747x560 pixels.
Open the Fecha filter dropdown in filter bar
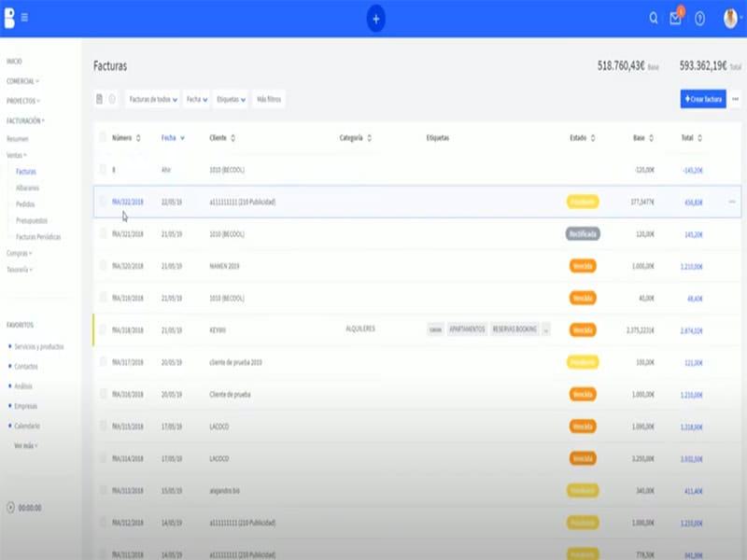point(197,99)
